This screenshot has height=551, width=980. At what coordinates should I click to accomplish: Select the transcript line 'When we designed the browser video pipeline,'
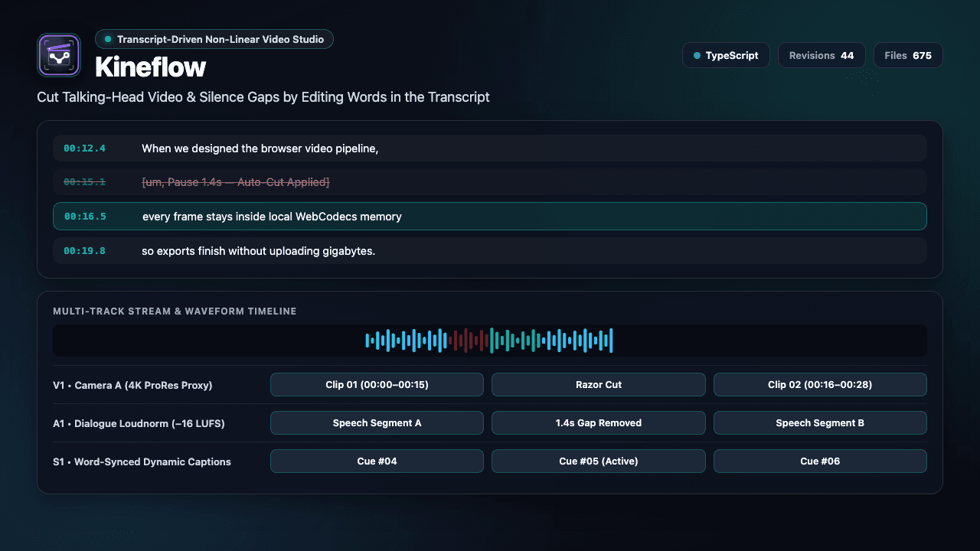click(x=490, y=148)
